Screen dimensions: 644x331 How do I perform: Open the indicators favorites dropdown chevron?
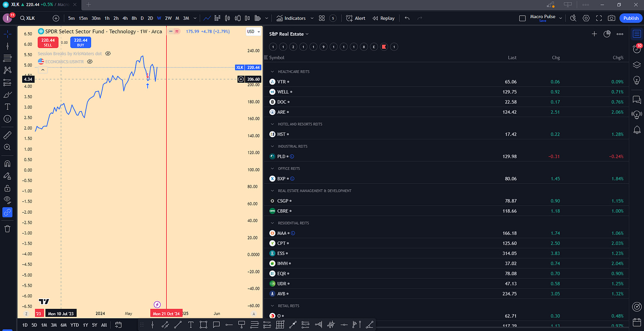click(311, 18)
